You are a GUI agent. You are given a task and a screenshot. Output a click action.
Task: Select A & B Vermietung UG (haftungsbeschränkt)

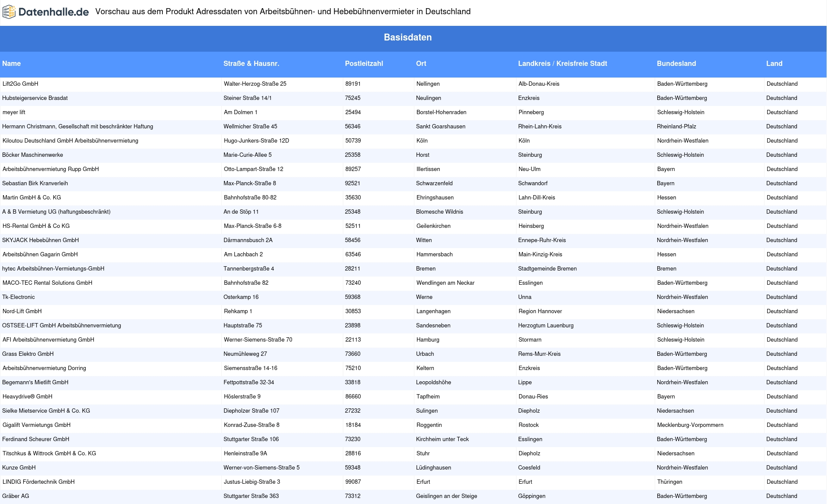[x=56, y=212]
